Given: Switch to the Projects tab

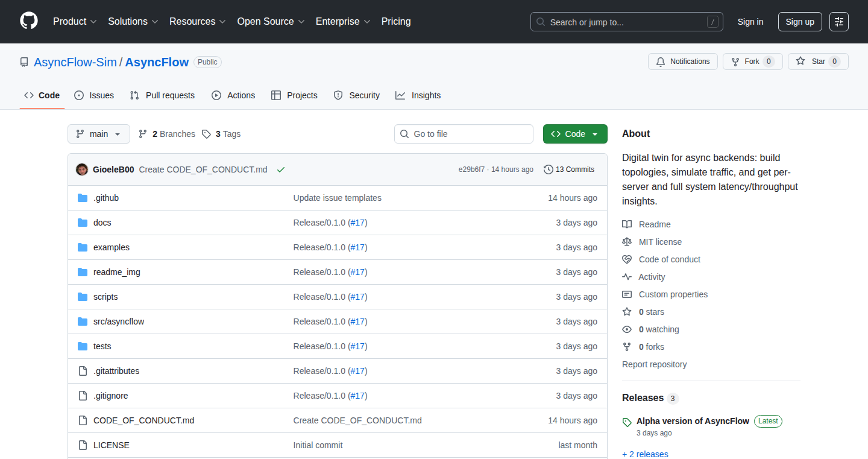Looking at the screenshot, I should coord(294,95).
